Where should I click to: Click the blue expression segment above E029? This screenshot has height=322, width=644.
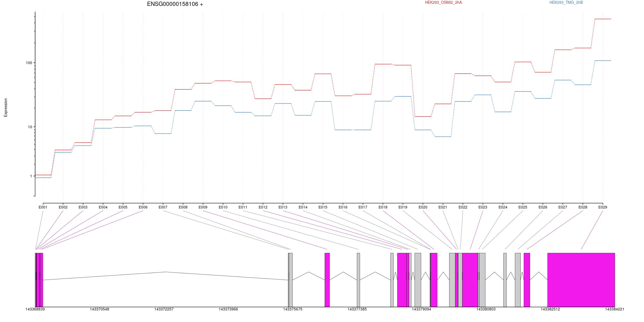603,61
